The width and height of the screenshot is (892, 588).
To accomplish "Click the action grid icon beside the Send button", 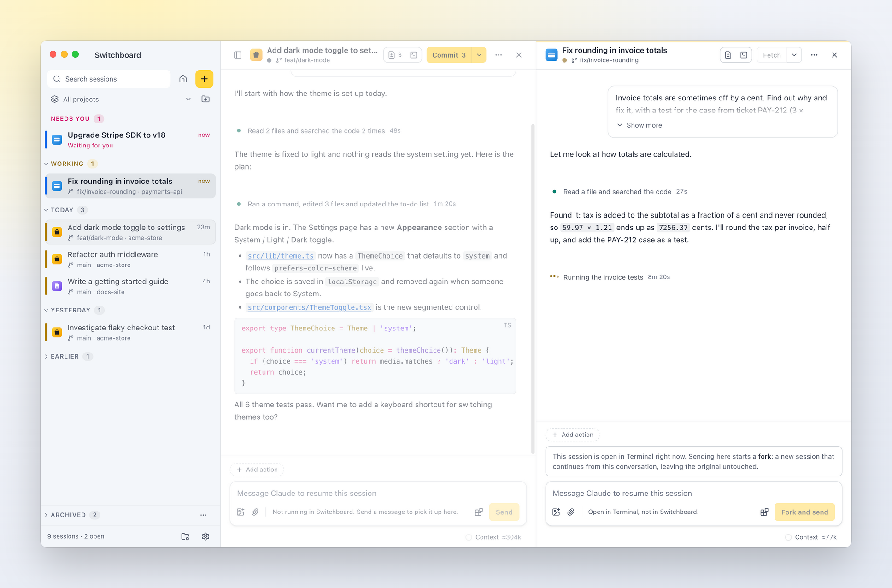I will click(x=479, y=512).
